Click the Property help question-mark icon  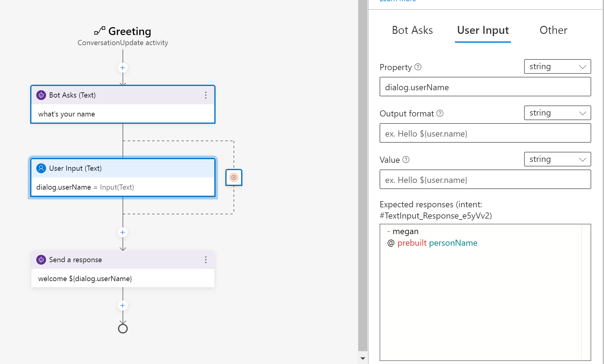coord(418,67)
